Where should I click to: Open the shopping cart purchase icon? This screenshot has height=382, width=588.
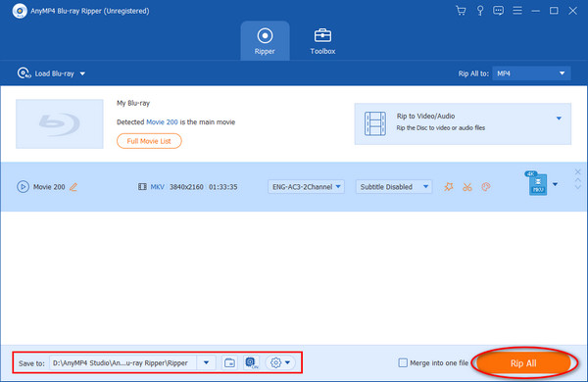(x=461, y=11)
